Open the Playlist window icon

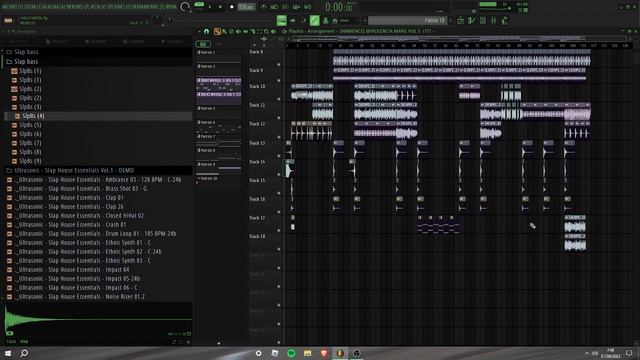point(460,20)
